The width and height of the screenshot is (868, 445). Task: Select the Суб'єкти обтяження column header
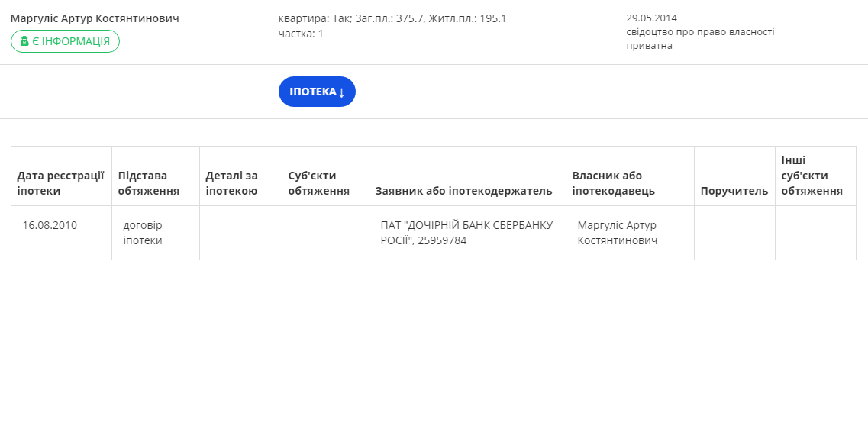click(319, 183)
